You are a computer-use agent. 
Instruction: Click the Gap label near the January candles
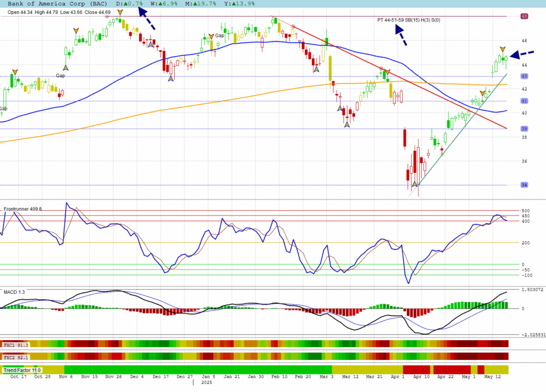click(x=219, y=36)
